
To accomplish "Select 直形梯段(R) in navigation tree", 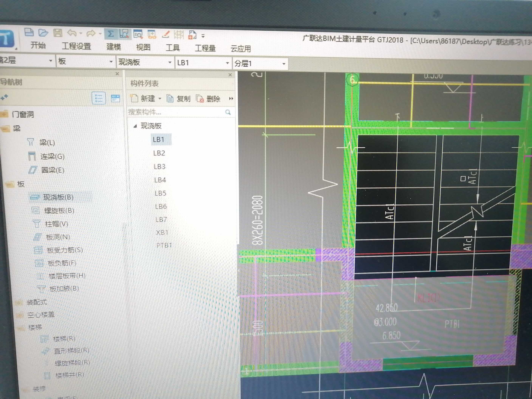I will (71, 351).
